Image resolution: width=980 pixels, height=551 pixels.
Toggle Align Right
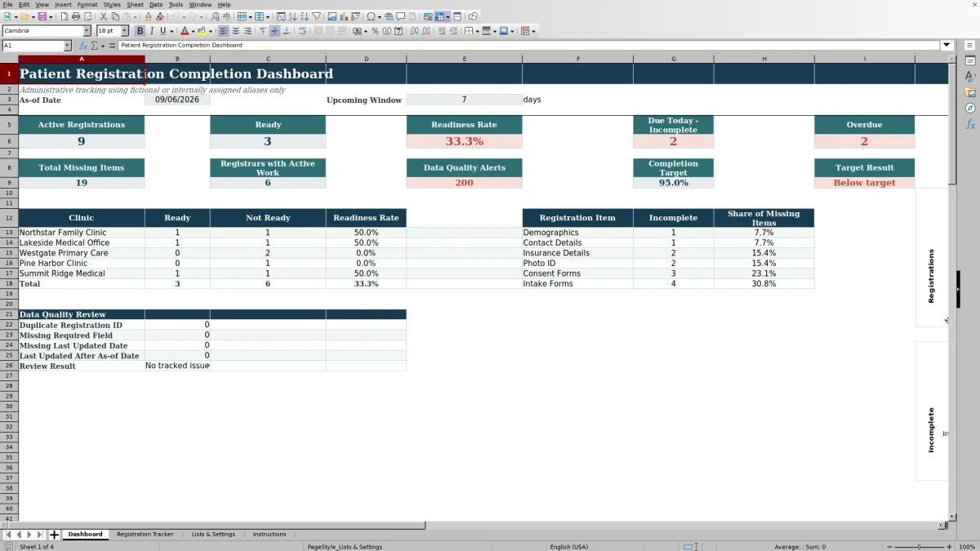coord(247,31)
